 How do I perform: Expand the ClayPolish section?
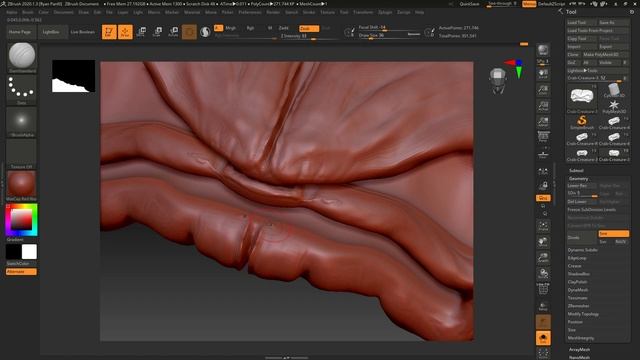tap(578, 282)
